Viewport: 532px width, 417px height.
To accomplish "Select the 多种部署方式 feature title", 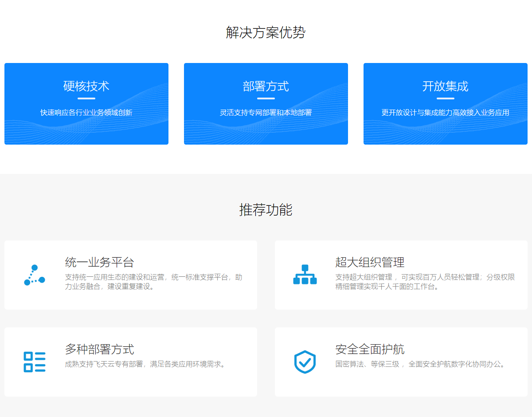I will click(x=99, y=349).
